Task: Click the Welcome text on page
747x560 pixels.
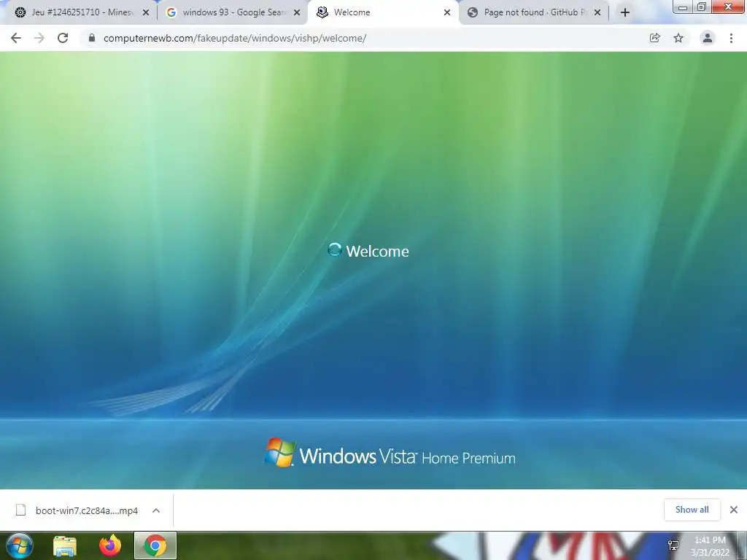Action: click(x=377, y=252)
